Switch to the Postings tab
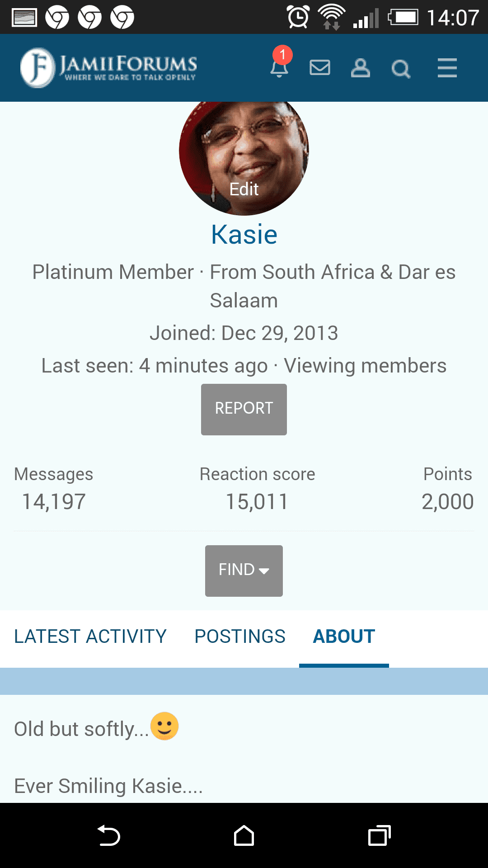488x868 pixels. [x=240, y=637]
